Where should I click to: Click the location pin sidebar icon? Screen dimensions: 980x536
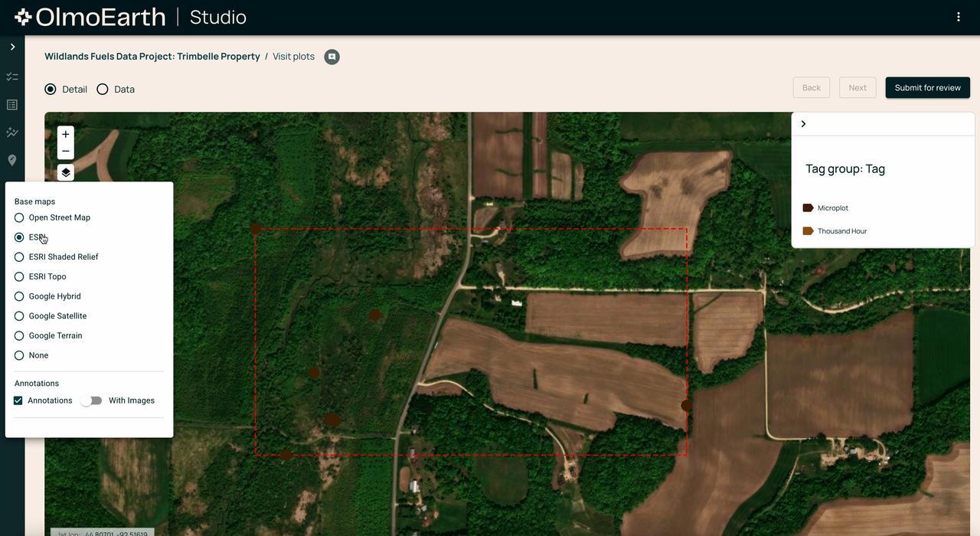coord(12,160)
